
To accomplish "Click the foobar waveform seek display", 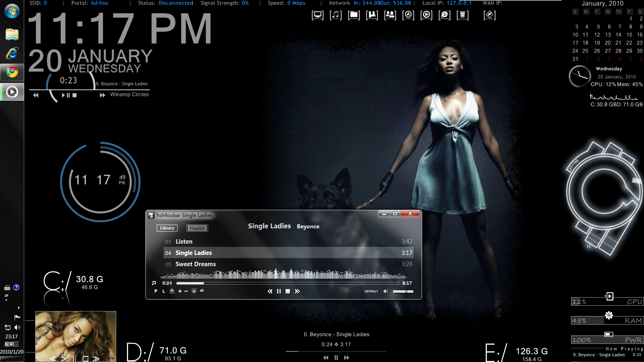I will tap(284, 274).
